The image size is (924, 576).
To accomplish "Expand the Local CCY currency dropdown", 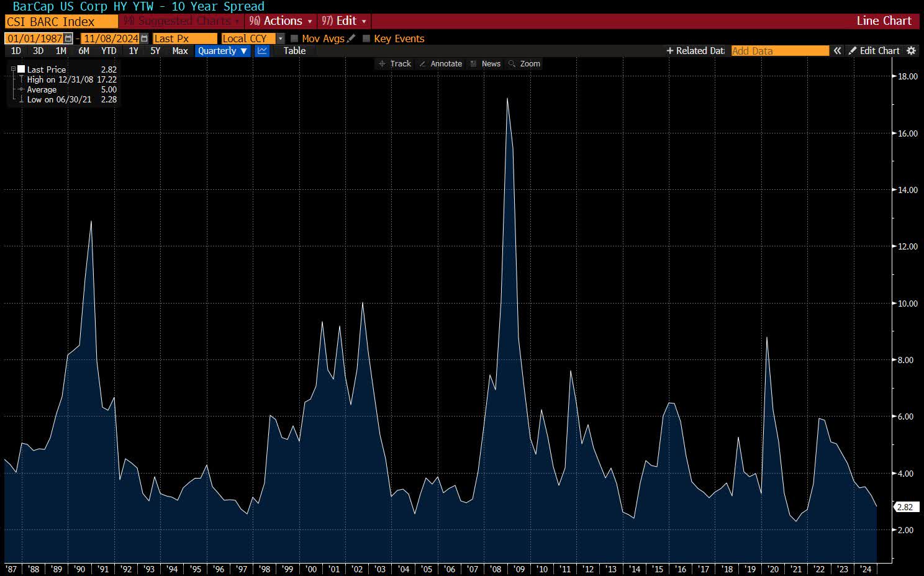I will click(280, 38).
